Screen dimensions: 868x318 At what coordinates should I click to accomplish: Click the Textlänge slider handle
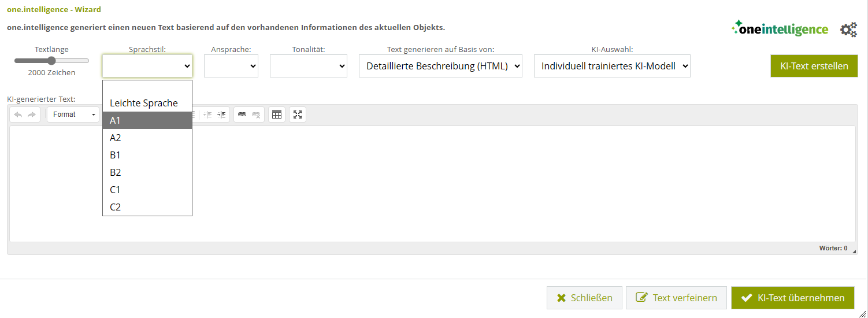pyautogui.click(x=51, y=61)
